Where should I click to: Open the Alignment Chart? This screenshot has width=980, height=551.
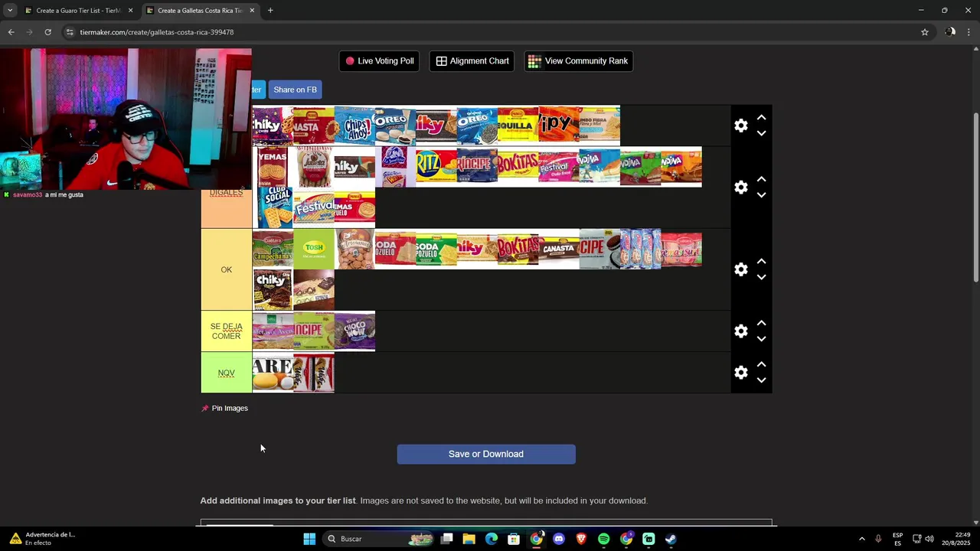[472, 61]
